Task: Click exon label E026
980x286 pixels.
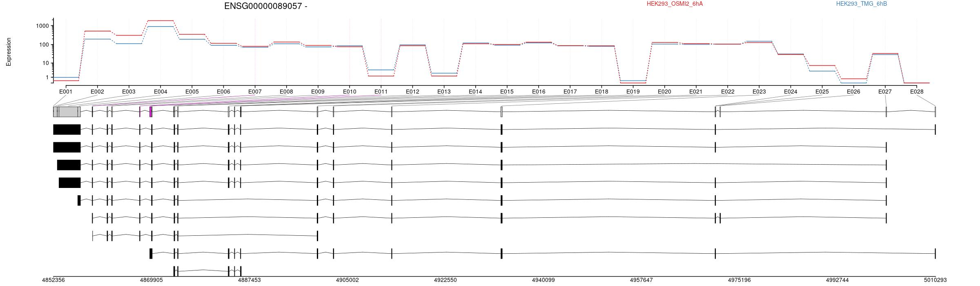Action: pos(853,92)
